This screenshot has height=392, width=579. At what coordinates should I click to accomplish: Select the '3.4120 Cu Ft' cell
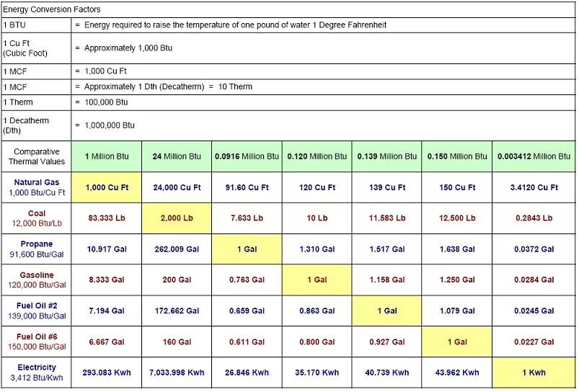tap(534, 187)
